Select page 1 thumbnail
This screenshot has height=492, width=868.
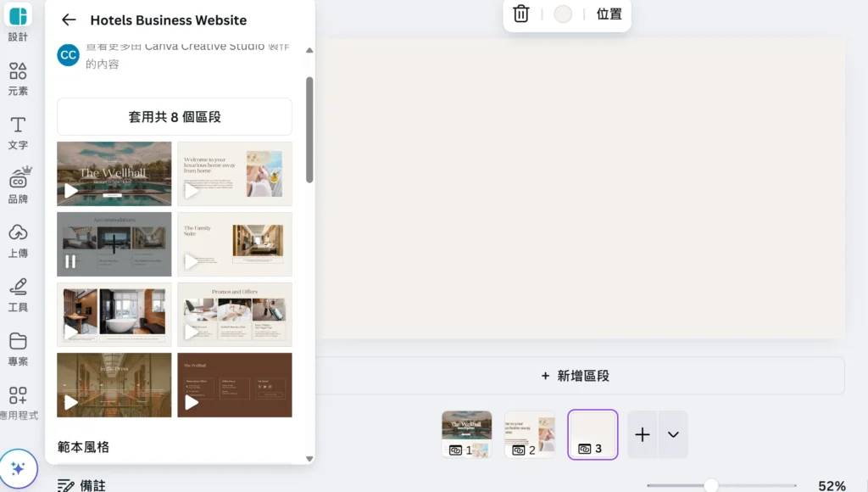coord(466,434)
